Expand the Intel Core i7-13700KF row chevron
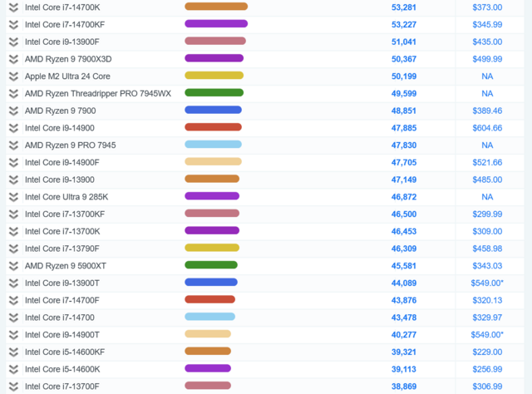The height and width of the screenshot is (394, 532). pyautogui.click(x=13, y=214)
